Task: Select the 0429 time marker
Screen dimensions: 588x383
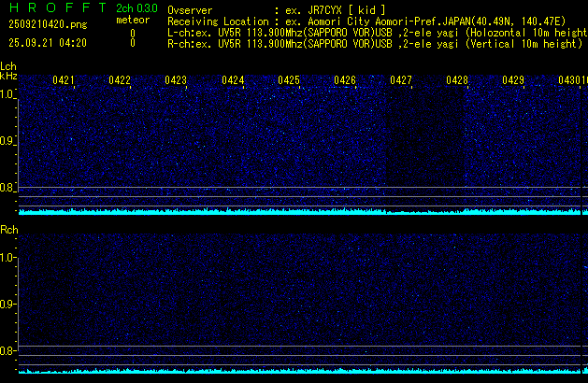Action: click(x=513, y=81)
